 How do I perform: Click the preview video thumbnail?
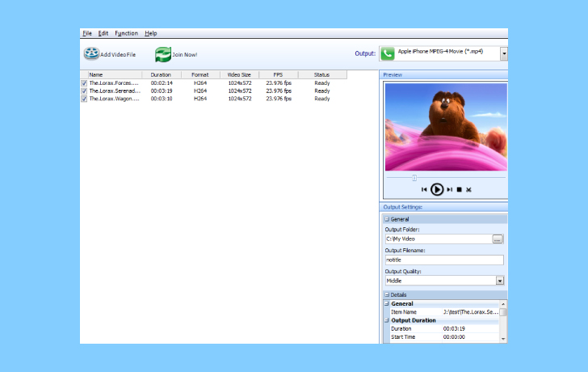pyautogui.click(x=446, y=127)
